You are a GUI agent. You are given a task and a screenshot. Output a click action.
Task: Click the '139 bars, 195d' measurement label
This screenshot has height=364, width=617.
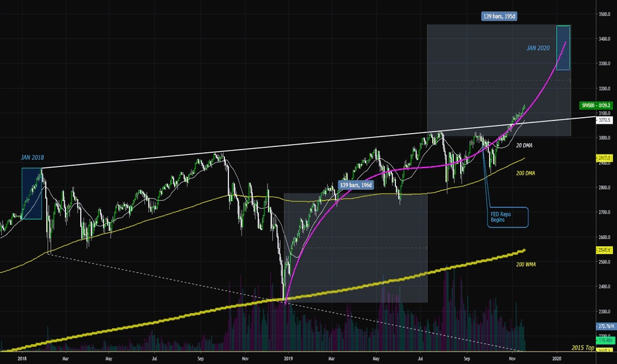tap(499, 16)
